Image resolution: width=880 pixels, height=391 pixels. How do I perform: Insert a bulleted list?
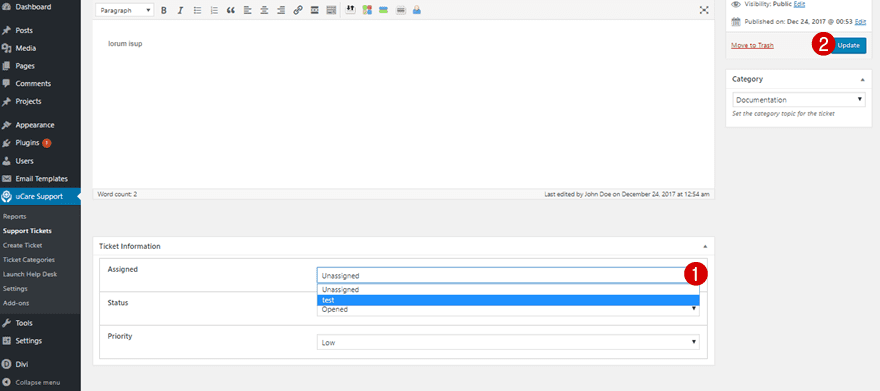[197, 10]
